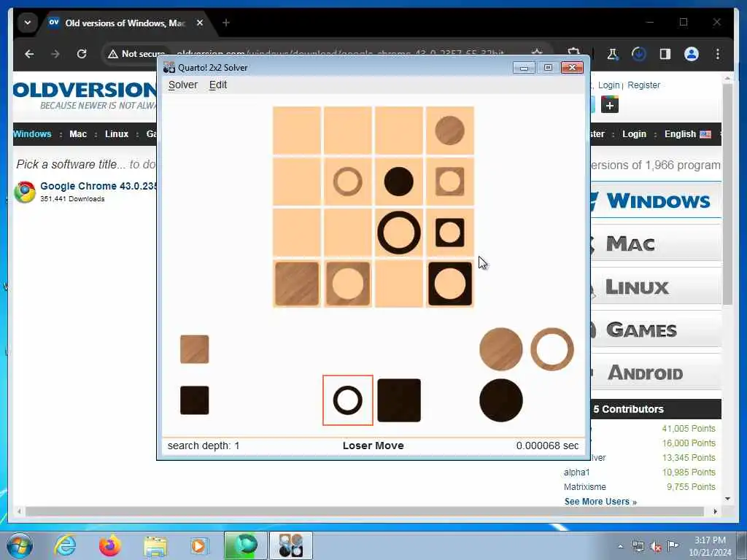Select the highlighted small dark ring piece
This screenshot has height=560, width=747.
(x=348, y=400)
